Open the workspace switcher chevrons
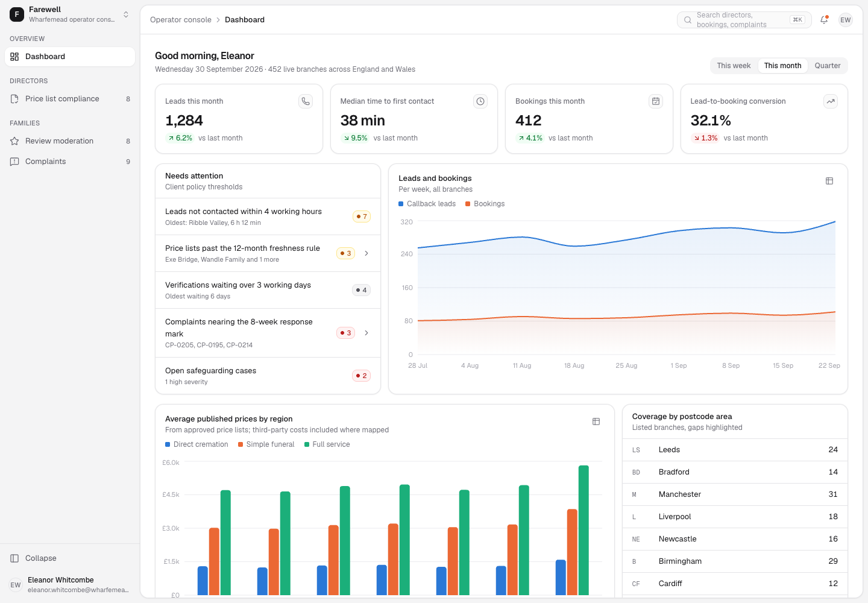 pos(126,14)
